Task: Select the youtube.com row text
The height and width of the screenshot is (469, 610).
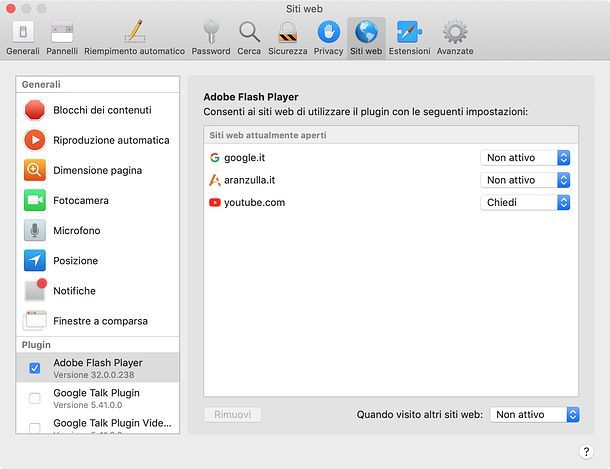Action: [254, 203]
